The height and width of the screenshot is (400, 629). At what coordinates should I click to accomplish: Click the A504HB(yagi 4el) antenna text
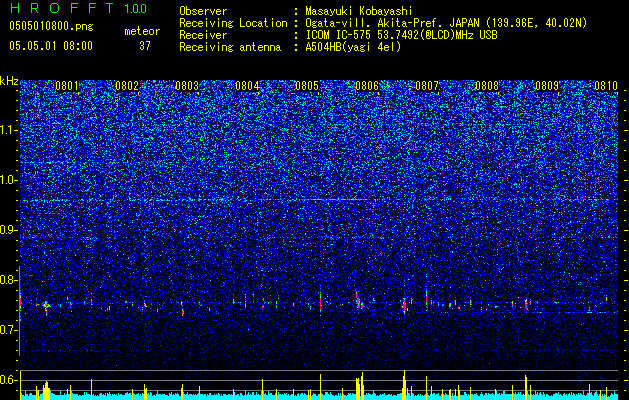353,47
